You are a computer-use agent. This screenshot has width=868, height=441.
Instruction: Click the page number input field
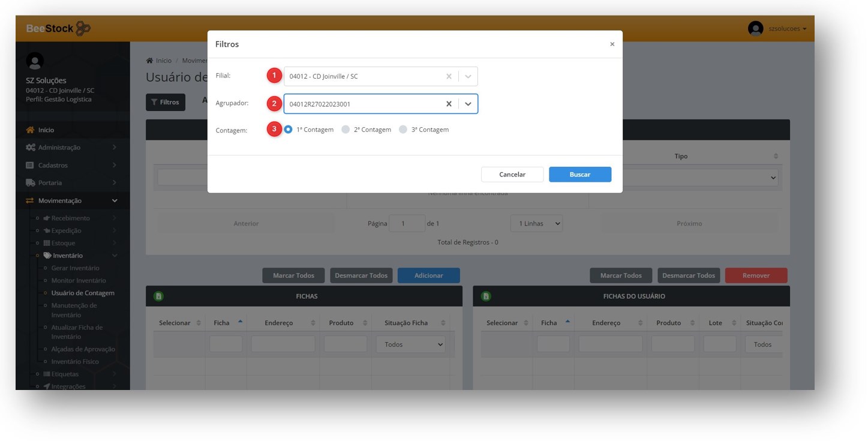pos(406,223)
